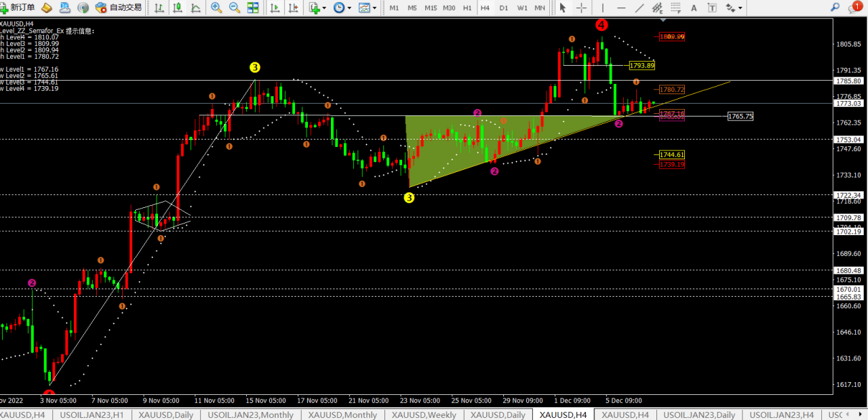868x420 pixels.
Task: Switch chart to line chart type
Action: tap(195, 8)
